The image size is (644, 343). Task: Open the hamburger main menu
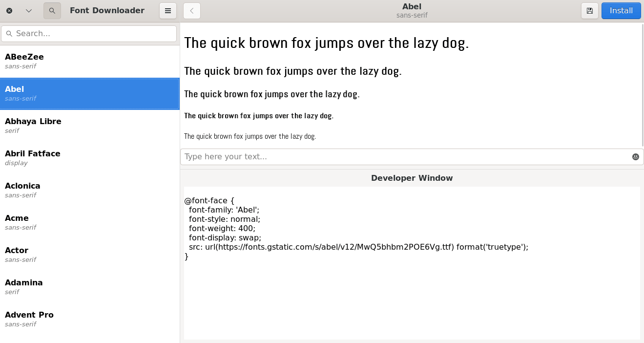(x=168, y=11)
